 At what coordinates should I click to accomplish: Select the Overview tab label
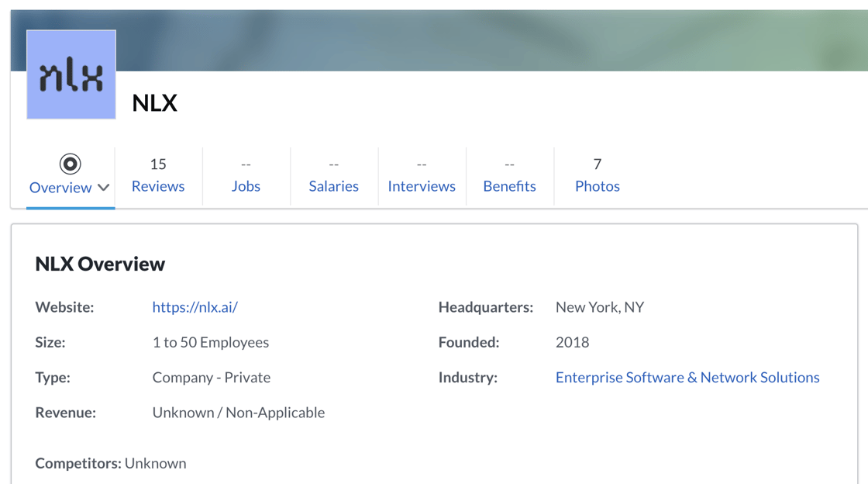click(x=60, y=188)
